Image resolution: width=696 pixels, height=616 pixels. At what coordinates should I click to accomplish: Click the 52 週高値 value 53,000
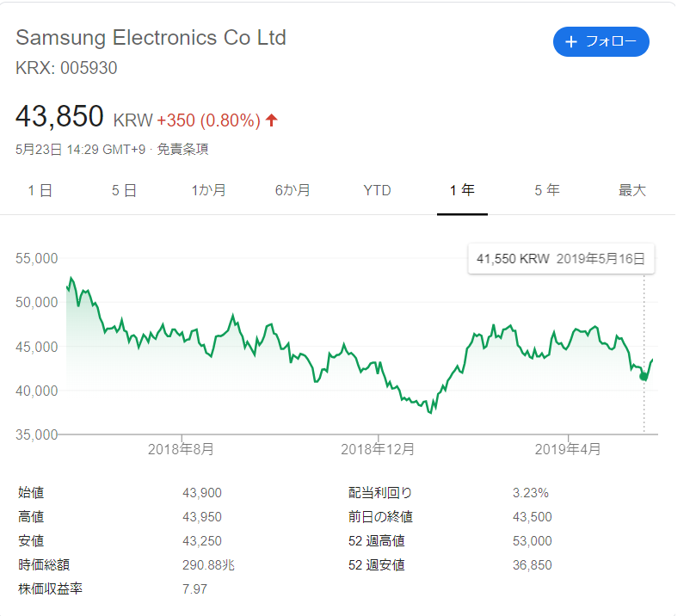(532, 541)
